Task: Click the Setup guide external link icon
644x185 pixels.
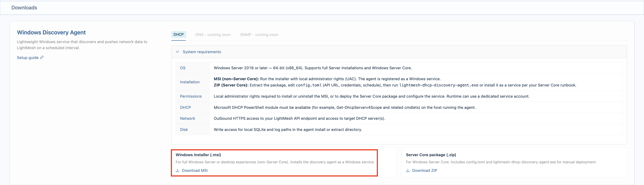Action: [42, 57]
